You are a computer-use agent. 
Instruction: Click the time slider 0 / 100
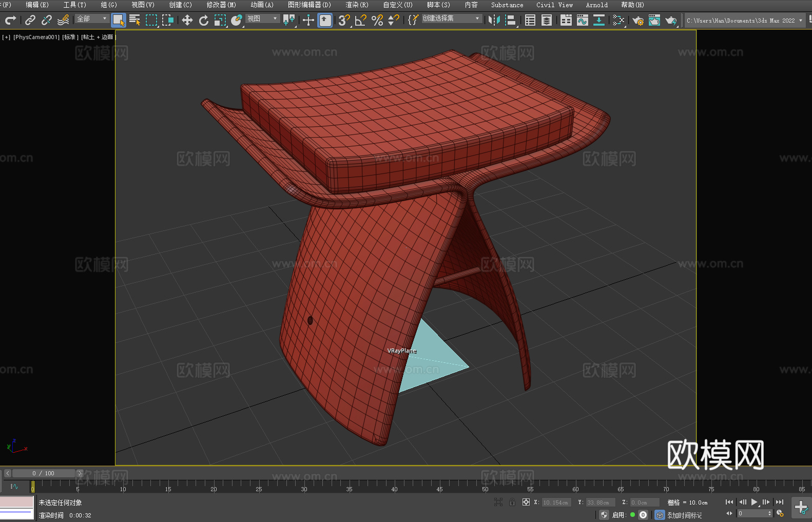pyautogui.click(x=44, y=473)
